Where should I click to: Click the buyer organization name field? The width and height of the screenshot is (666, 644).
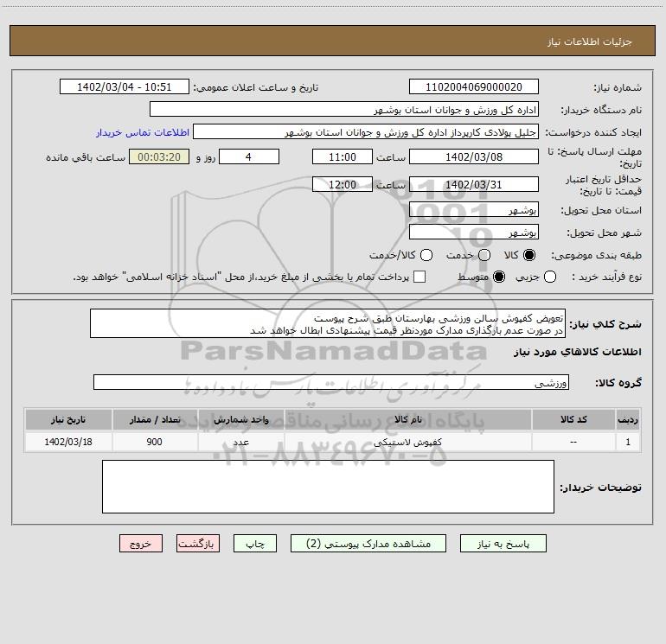(344, 109)
